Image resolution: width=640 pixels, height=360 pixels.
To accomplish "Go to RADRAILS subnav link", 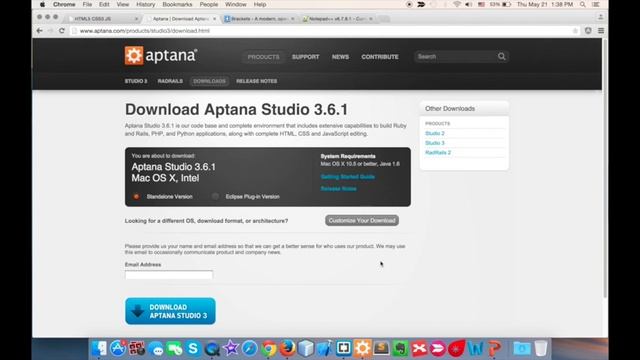I will click(170, 81).
